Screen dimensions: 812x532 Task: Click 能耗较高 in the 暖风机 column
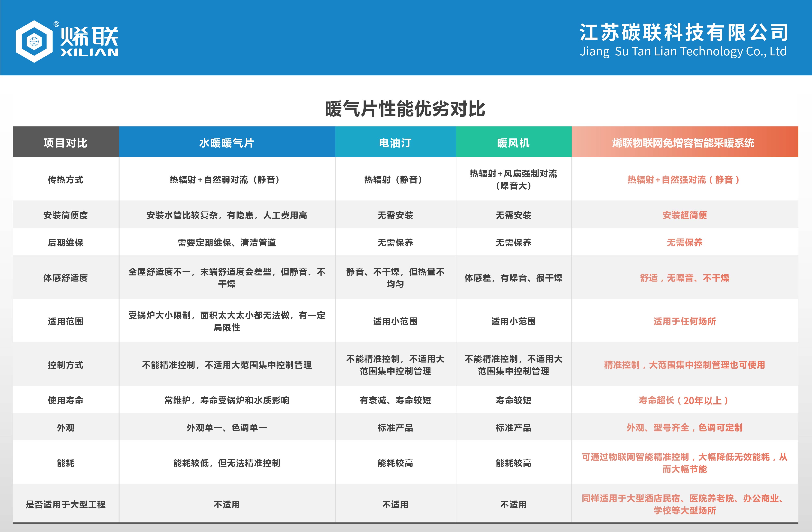[x=513, y=463]
